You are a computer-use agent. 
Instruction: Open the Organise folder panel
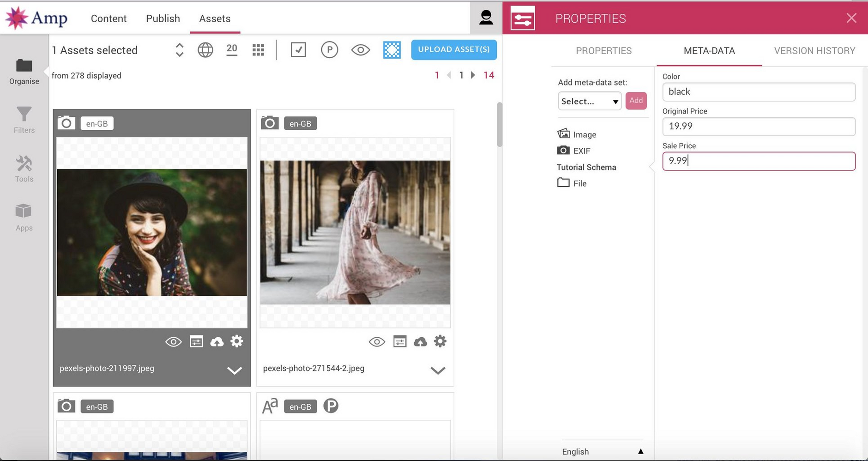(x=24, y=72)
